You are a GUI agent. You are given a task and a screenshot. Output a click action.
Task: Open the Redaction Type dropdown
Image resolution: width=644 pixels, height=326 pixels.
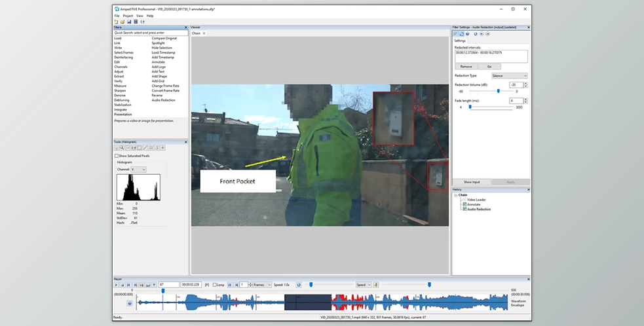(x=510, y=76)
